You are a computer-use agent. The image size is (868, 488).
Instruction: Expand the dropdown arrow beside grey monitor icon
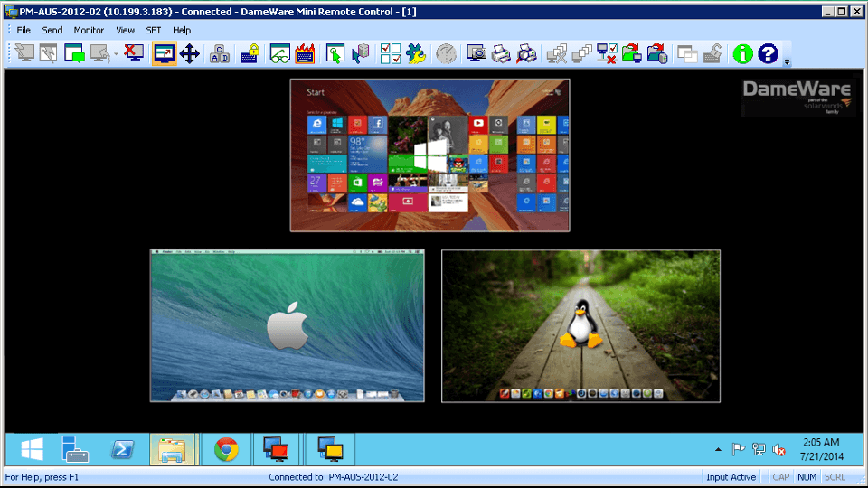coord(116,54)
